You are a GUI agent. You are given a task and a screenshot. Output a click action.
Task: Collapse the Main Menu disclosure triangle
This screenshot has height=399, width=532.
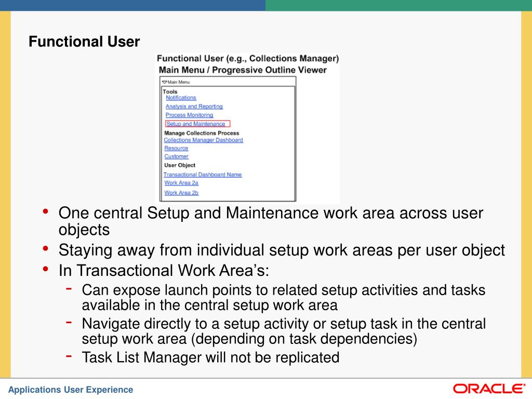pyautogui.click(x=165, y=82)
